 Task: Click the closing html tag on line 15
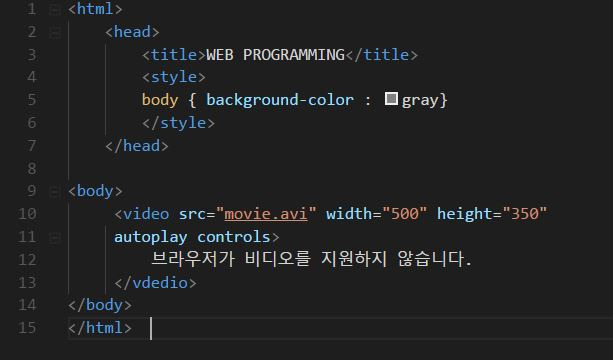pyautogui.click(x=100, y=328)
